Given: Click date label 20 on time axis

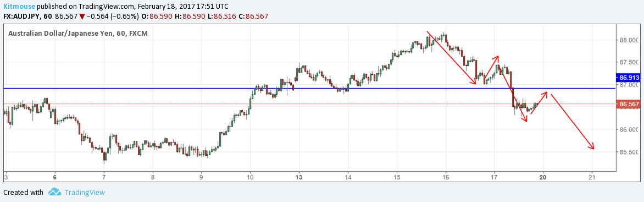Looking at the screenshot, I should [x=543, y=177].
